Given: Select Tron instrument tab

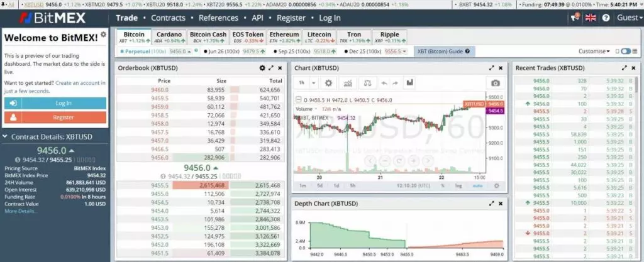Looking at the screenshot, I should pyautogui.click(x=354, y=37).
